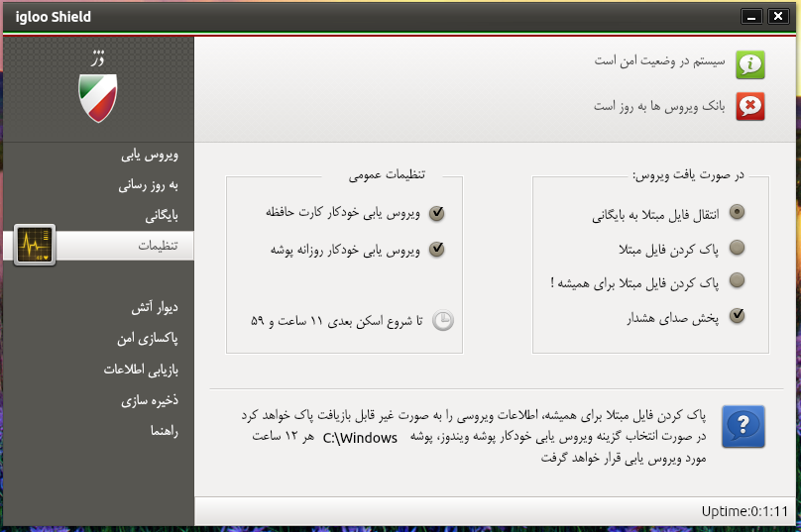This screenshot has width=801, height=532.
Task: Select 'انتقال فایل مبتلا به بایگانی' radio option
Action: point(737,212)
